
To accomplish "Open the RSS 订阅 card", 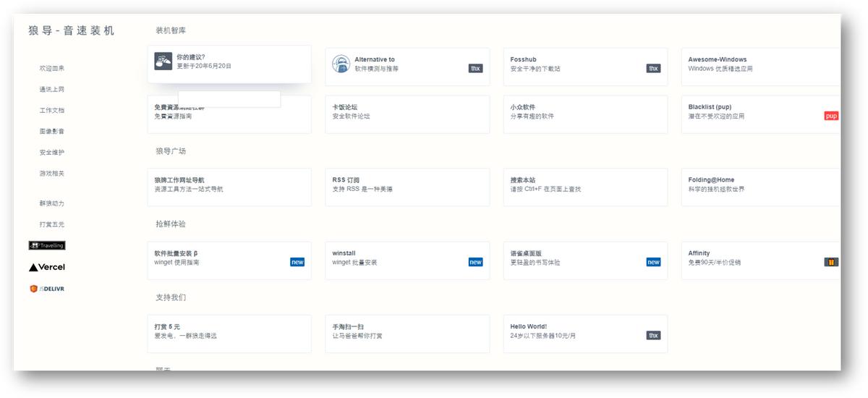I will 407,187.
